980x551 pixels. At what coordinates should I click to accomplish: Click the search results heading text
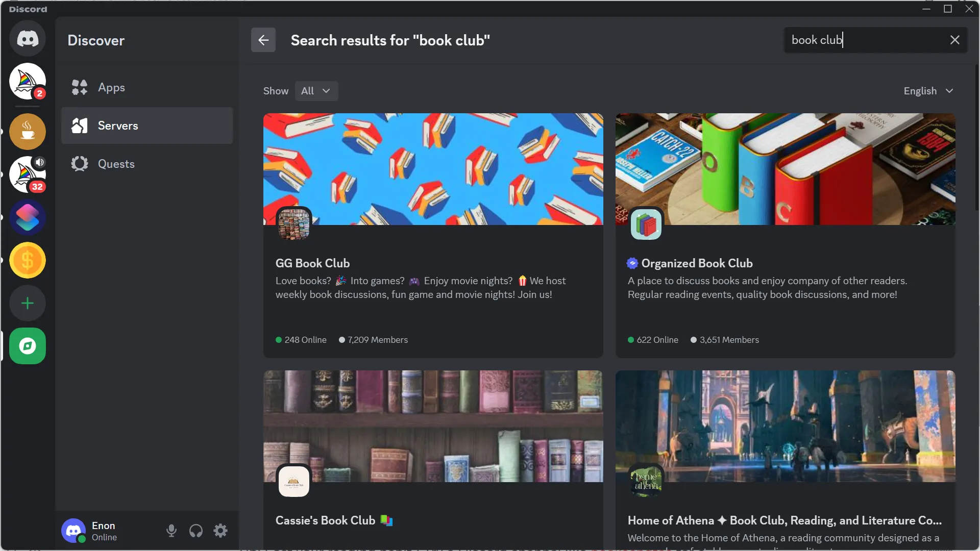[x=390, y=40]
